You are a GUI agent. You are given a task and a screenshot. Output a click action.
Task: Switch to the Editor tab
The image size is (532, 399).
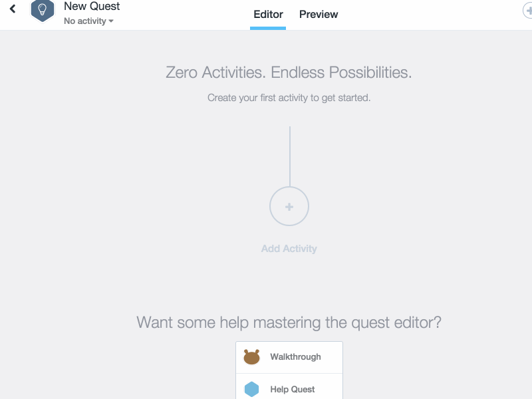pyautogui.click(x=268, y=15)
